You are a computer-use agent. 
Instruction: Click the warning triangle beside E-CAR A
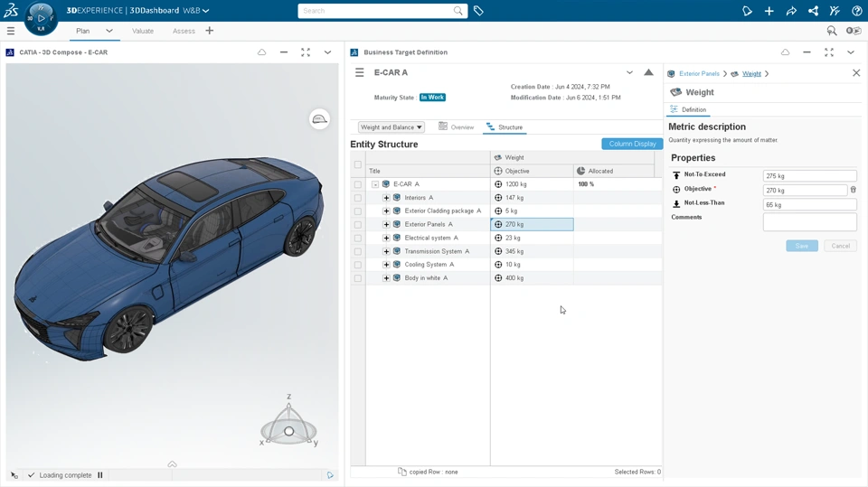[648, 72]
